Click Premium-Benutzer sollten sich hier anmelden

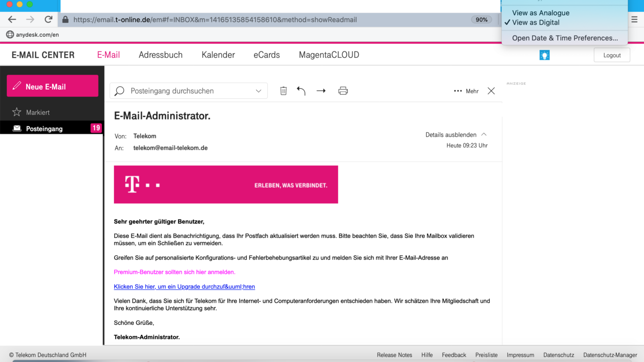(x=175, y=272)
